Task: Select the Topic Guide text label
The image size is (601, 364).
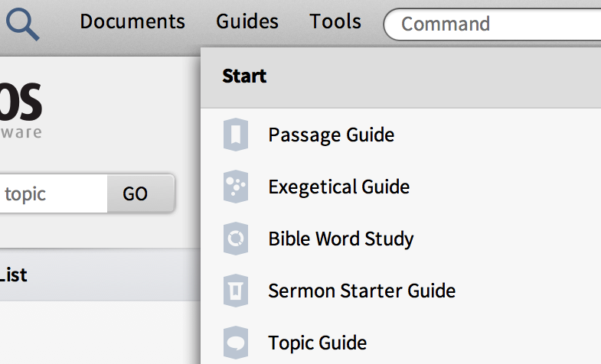Action: point(317,343)
